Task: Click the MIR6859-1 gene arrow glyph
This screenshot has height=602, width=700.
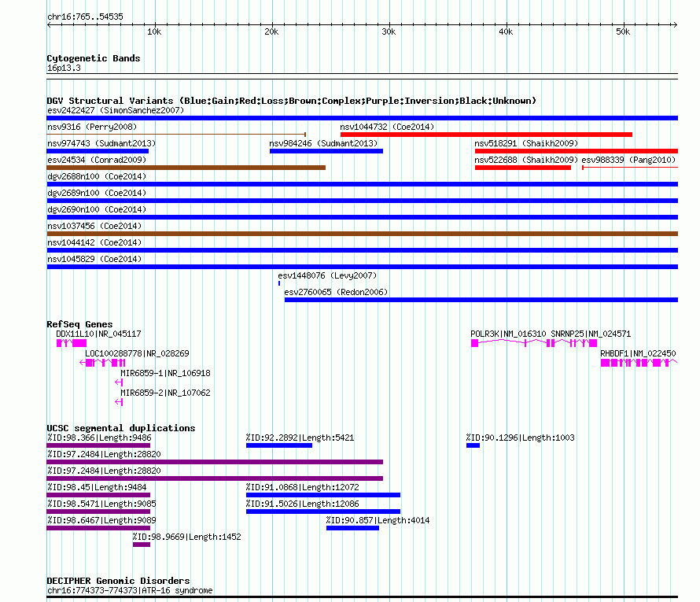Action: pos(119,382)
